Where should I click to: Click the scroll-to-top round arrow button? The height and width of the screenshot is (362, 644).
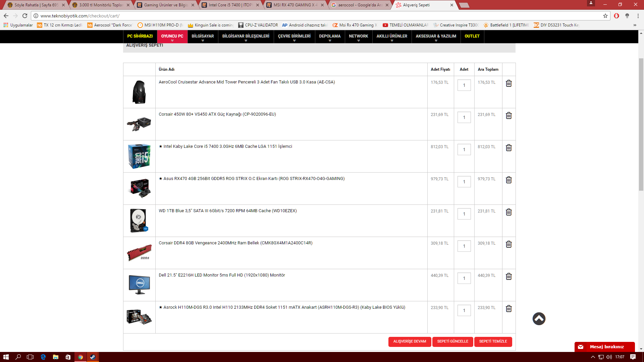[539, 319]
